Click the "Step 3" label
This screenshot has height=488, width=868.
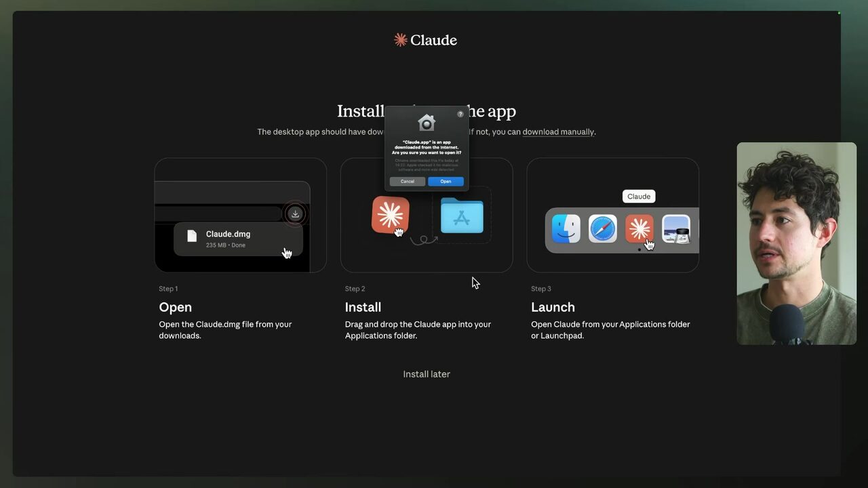(541, 289)
